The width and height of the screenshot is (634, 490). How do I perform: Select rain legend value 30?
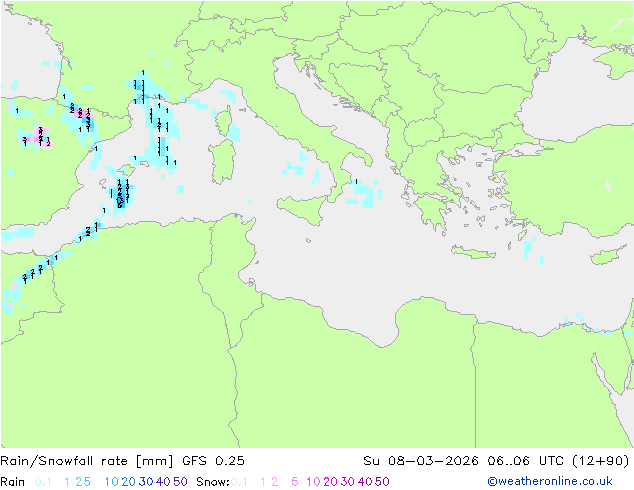coord(146,482)
